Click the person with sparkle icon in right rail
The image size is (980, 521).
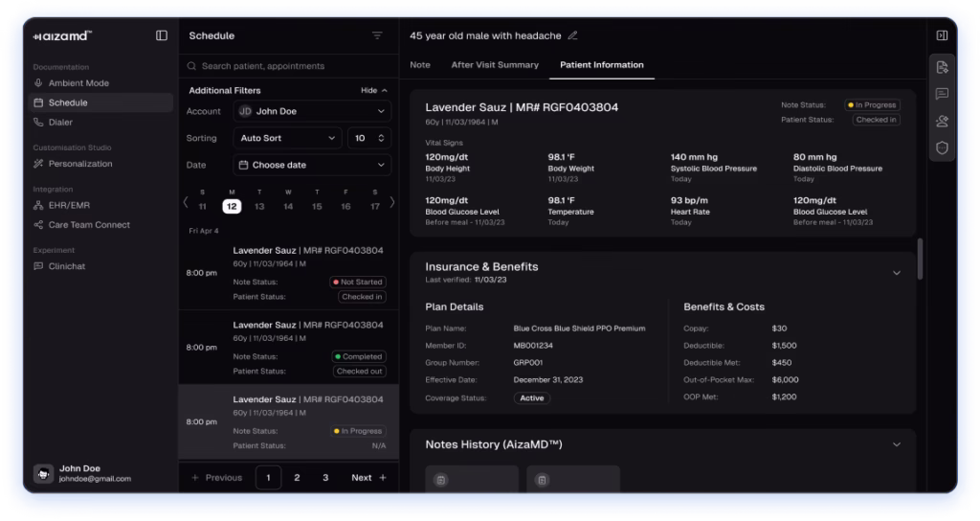pos(942,121)
